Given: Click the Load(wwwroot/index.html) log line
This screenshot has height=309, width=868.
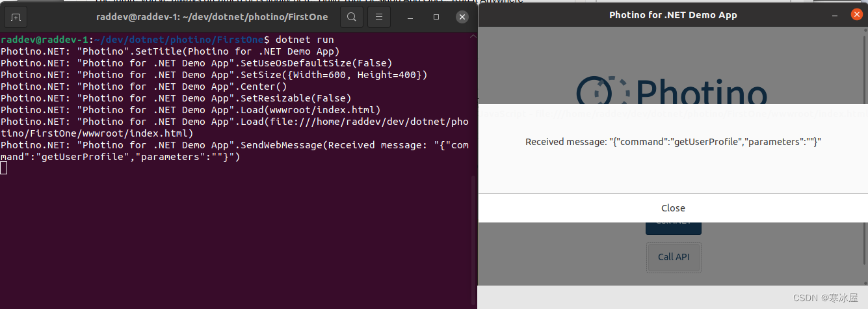Looking at the screenshot, I should [x=191, y=110].
